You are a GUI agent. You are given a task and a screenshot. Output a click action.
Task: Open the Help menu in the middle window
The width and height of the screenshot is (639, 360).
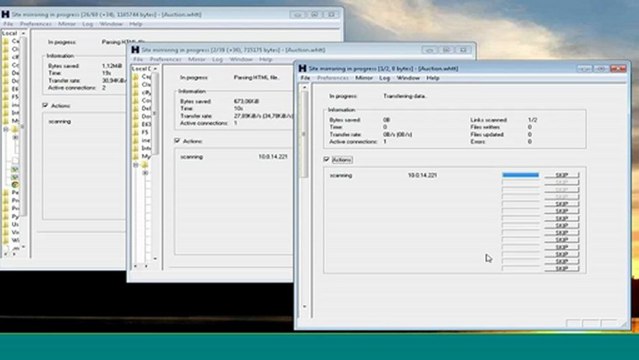[265, 60]
